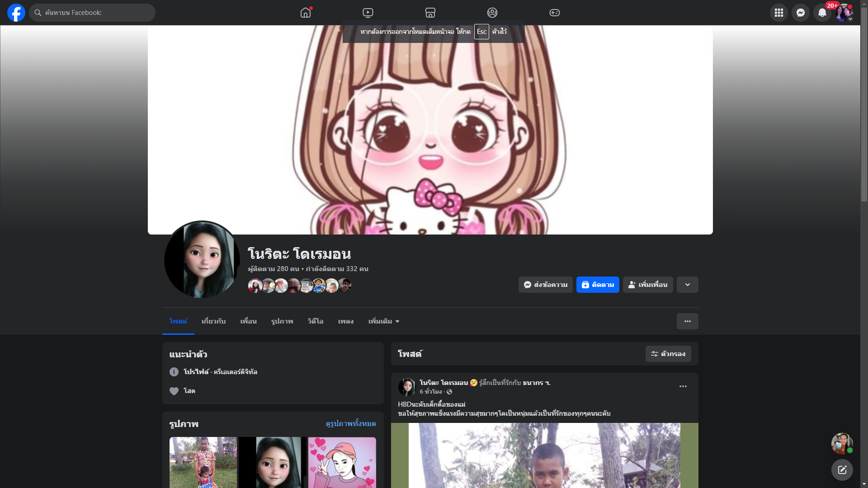Open the Home feed icon

306,13
